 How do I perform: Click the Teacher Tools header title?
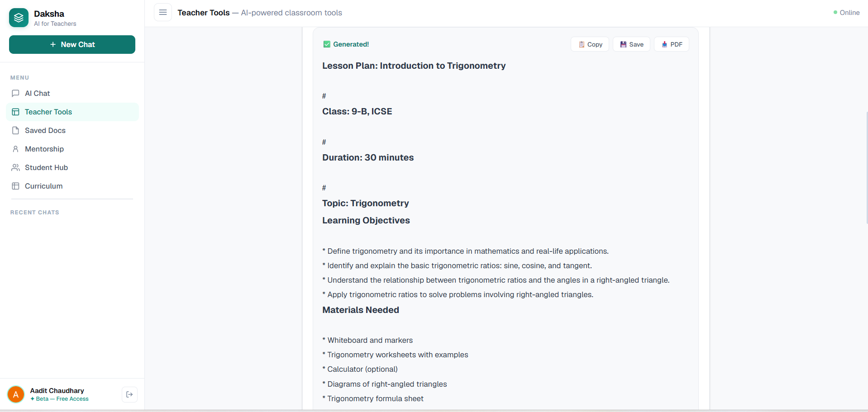click(x=203, y=13)
